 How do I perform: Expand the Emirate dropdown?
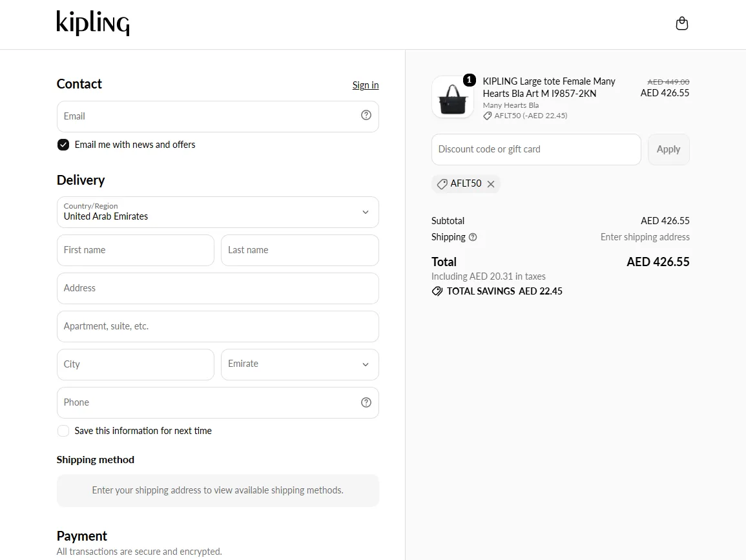click(300, 364)
